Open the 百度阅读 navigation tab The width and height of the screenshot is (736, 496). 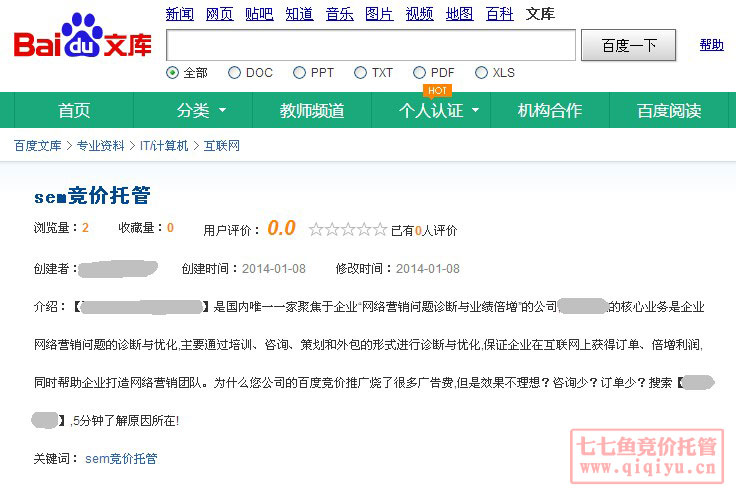669,110
